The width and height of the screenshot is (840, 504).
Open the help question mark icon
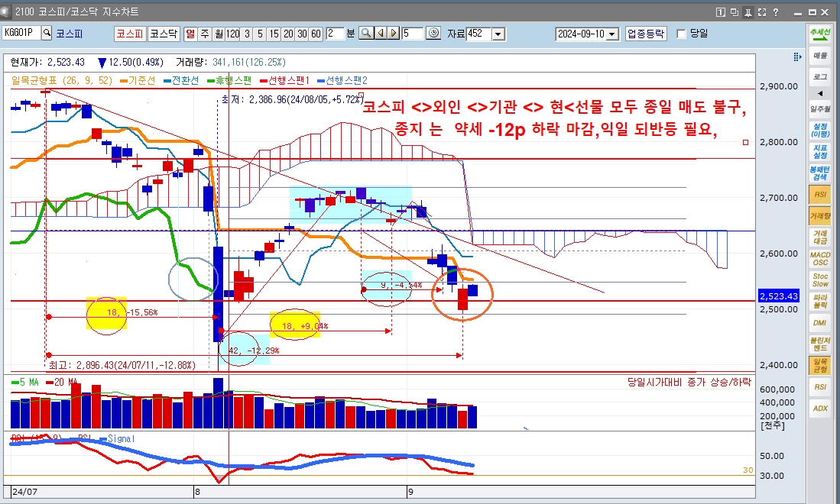click(777, 11)
